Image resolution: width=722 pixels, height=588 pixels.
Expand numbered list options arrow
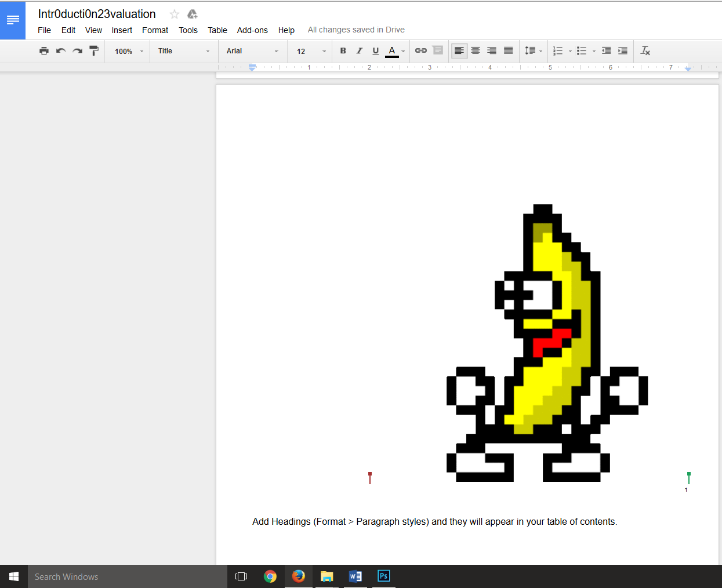[x=570, y=52]
